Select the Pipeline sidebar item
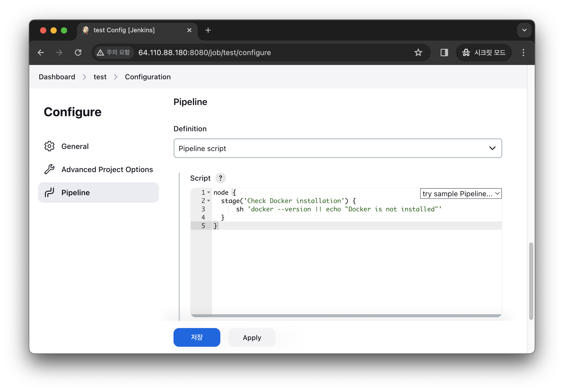This screenshot has height=392, width=564. [98, 193]
